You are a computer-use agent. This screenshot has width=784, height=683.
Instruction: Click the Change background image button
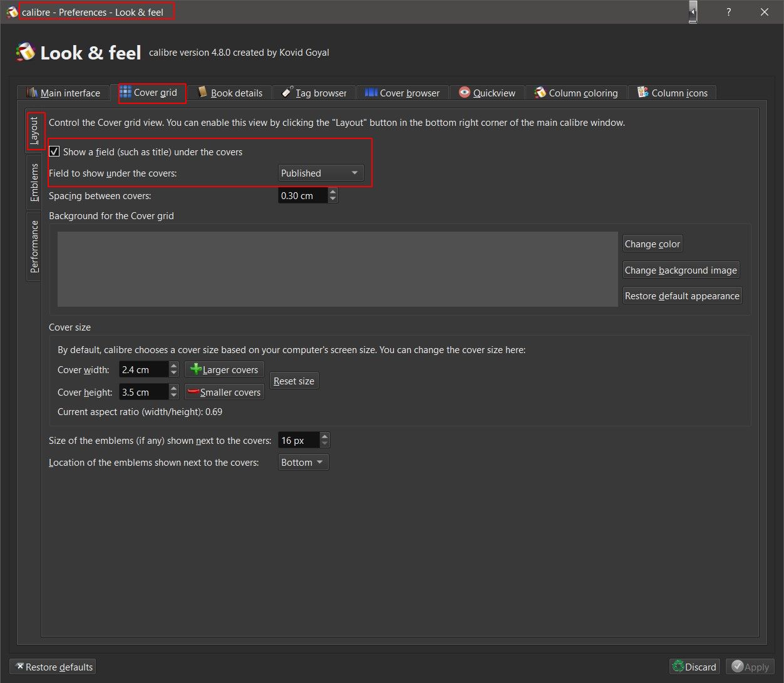pos(681,270)
